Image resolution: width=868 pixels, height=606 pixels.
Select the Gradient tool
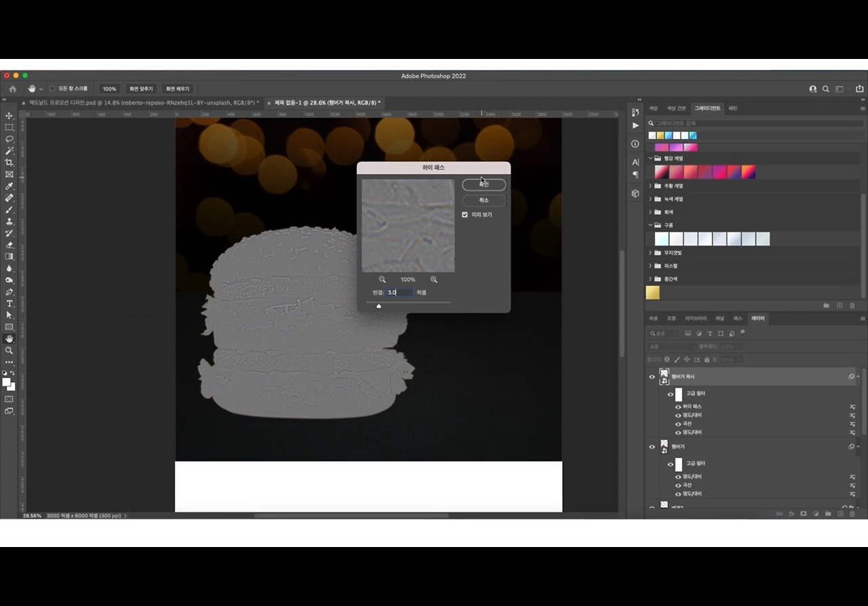9,256
